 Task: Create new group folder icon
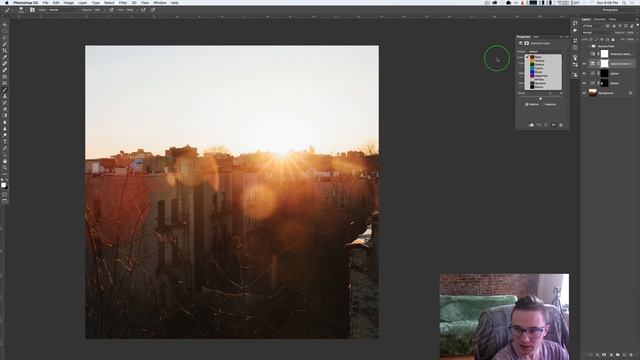pyautogui.click(x=618, y=355)
